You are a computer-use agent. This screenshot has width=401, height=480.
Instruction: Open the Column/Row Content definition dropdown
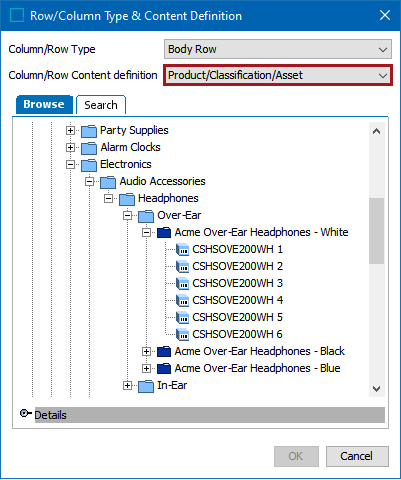coord(278,75)
